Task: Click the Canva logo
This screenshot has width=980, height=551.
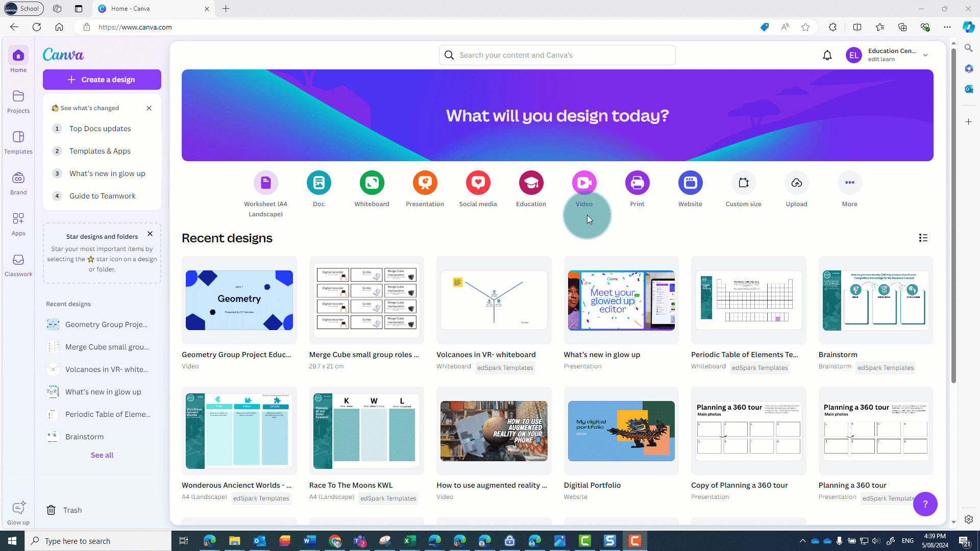Action: pyautogui.click(x=63, y=55)
